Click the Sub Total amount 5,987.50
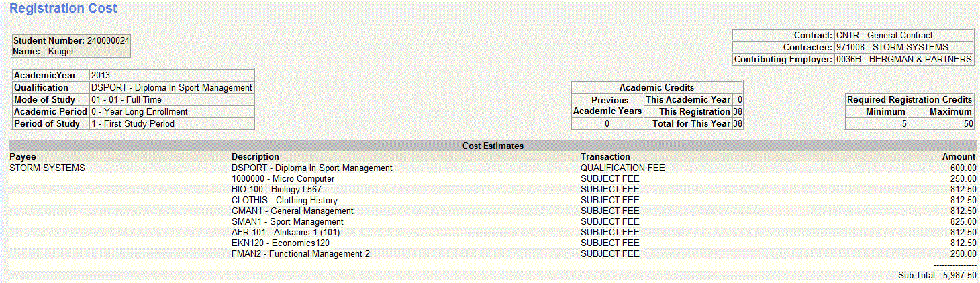980x283 pixels. (959, 276)
